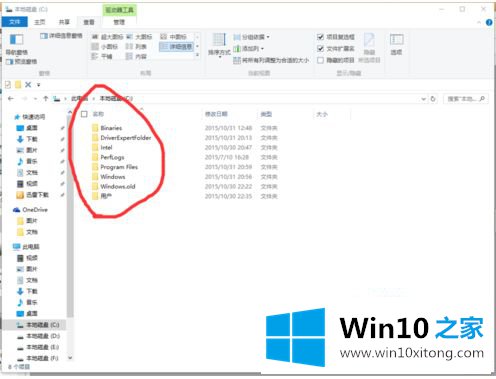Open the quick access toolbar customize arrow
The height and width of the screenshot is (379, 496).
pyautogui.click(x=39, y=85)
